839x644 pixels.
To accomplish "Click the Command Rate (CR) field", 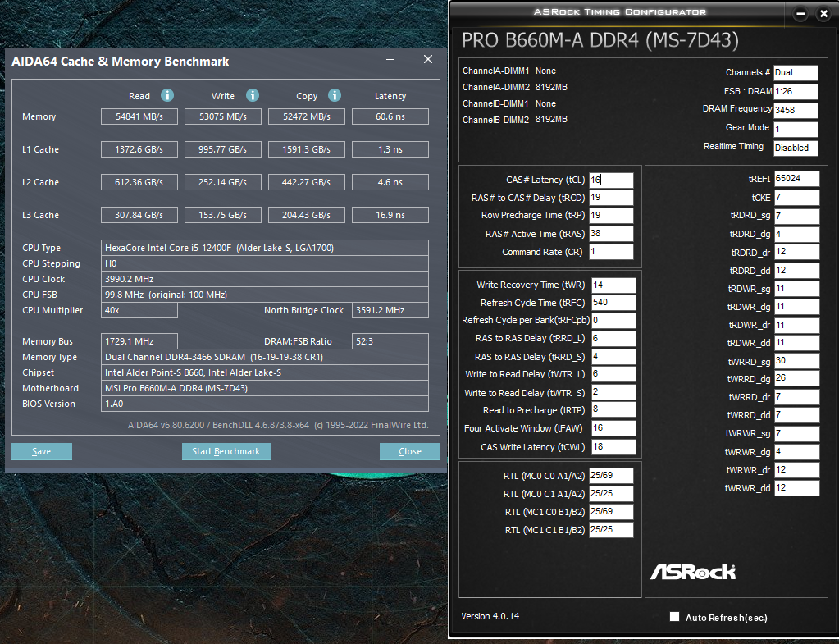I will click(x=611, y=252).
